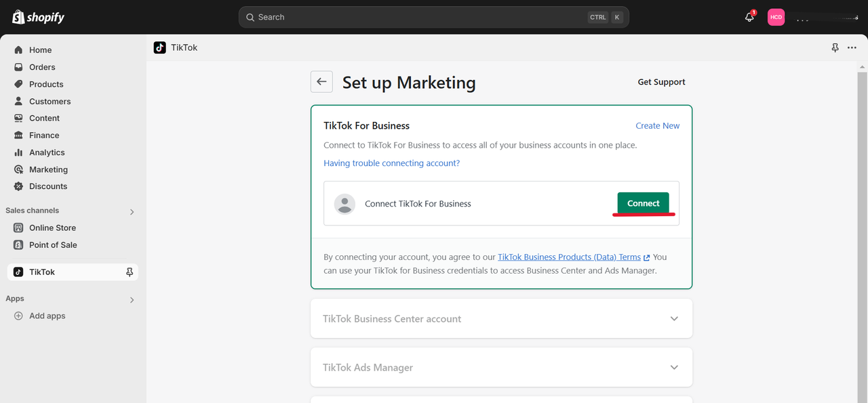Click the back arrow beside Set up Marketing
This screenshot has height=403, width=868.
tap(321, 82)
